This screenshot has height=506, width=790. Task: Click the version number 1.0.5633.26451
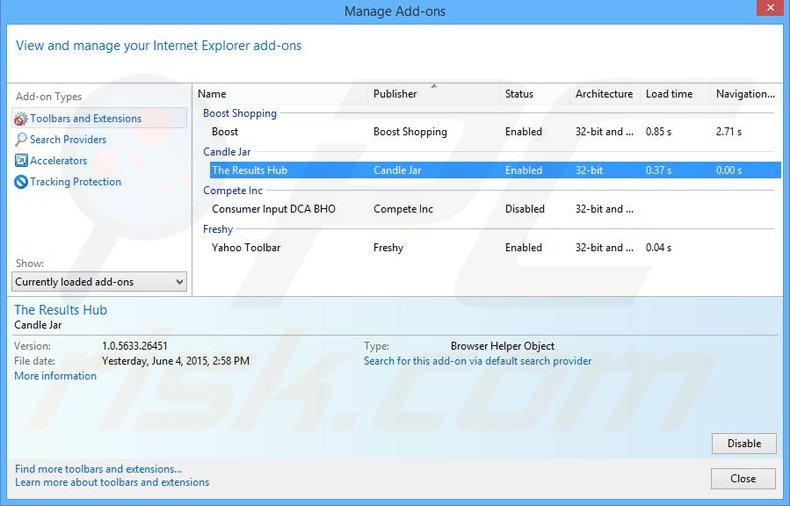[x=135, y=346]
